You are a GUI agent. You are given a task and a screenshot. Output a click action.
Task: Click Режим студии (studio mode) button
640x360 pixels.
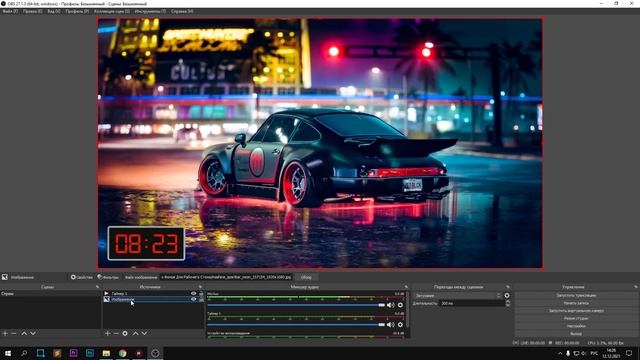click(x=576, y=318)
